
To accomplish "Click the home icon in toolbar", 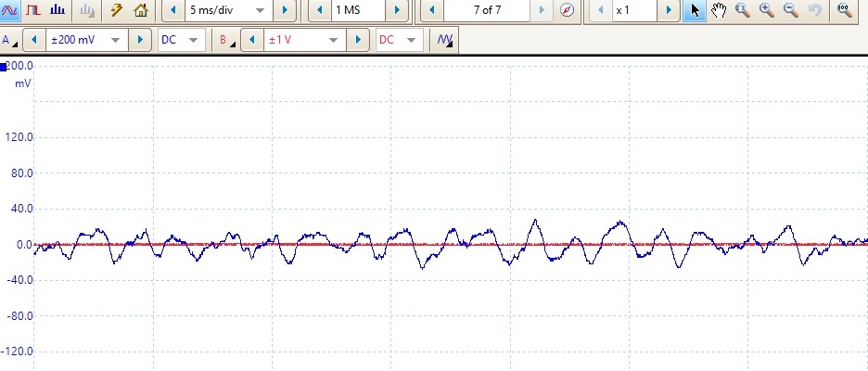I will [141, 10].
